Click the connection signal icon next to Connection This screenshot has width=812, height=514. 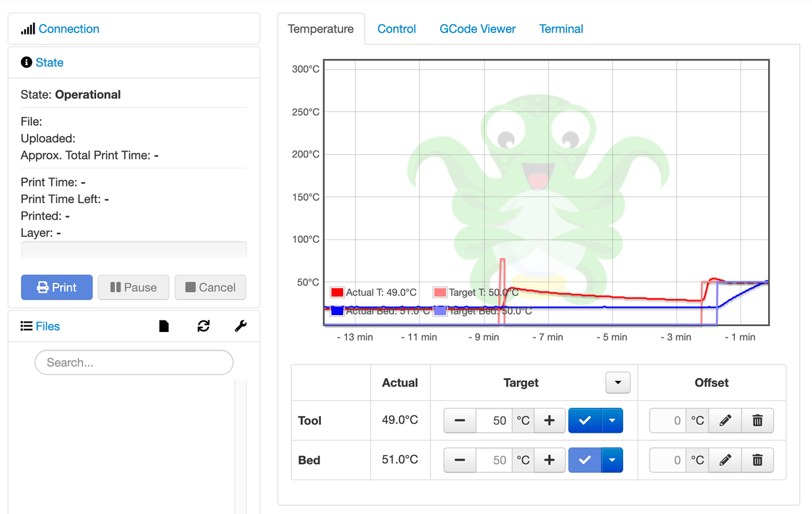click(28, 28)
